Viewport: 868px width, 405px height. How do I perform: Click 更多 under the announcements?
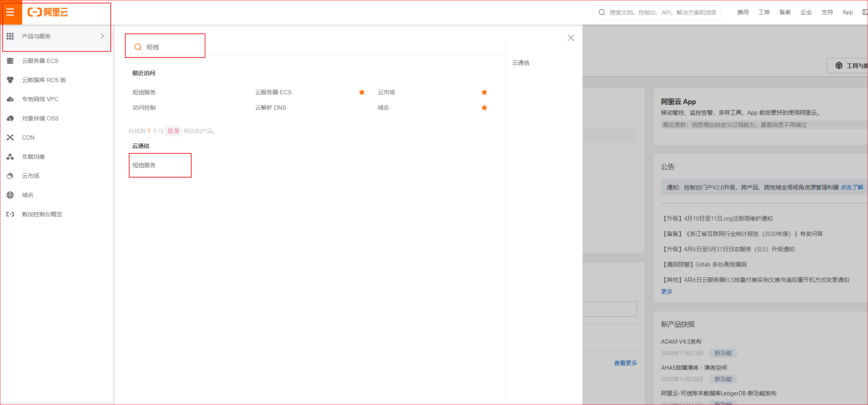(x=667, y=292)
